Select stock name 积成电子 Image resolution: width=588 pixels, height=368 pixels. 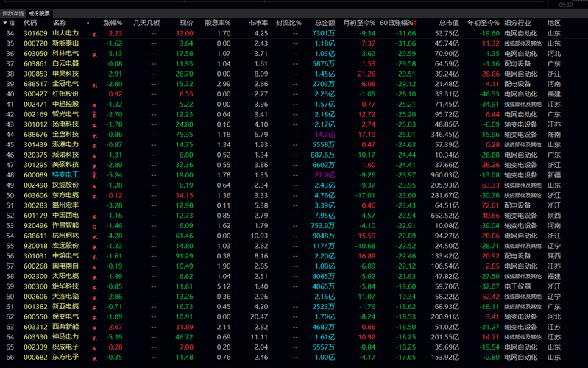coord(65,347)
